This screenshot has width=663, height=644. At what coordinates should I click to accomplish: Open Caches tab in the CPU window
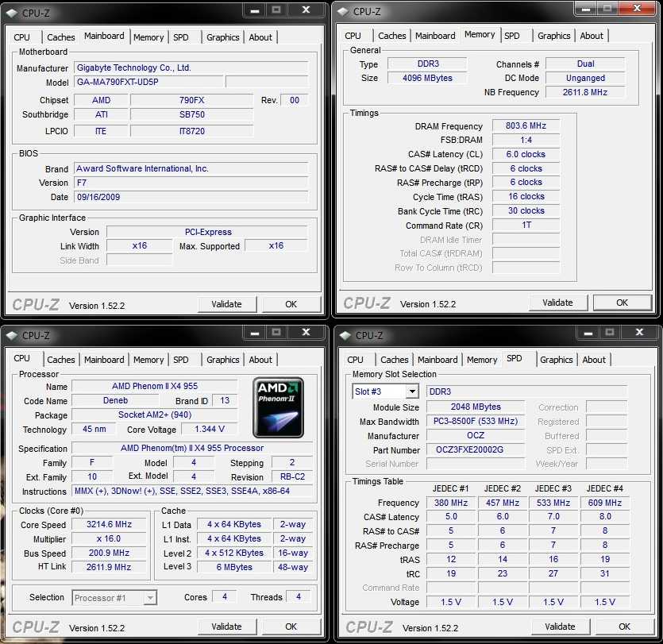[61, 360]
